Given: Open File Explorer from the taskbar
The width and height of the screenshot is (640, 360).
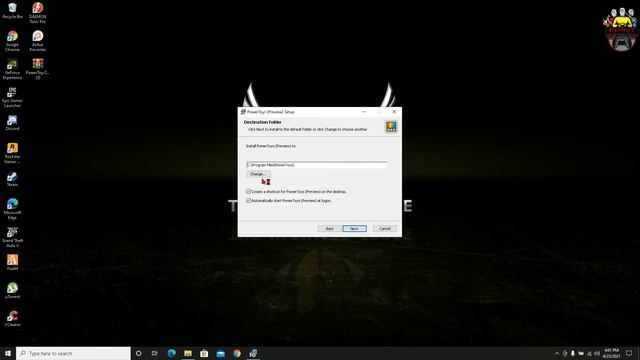Looking at the screenshot, I should 188,353.
